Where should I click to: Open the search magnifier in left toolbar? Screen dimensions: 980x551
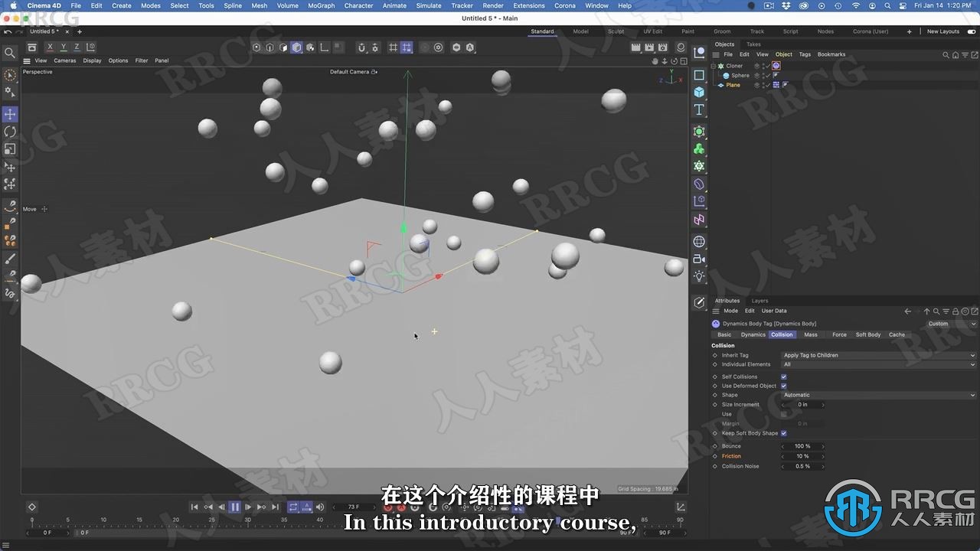click(10, 53)
